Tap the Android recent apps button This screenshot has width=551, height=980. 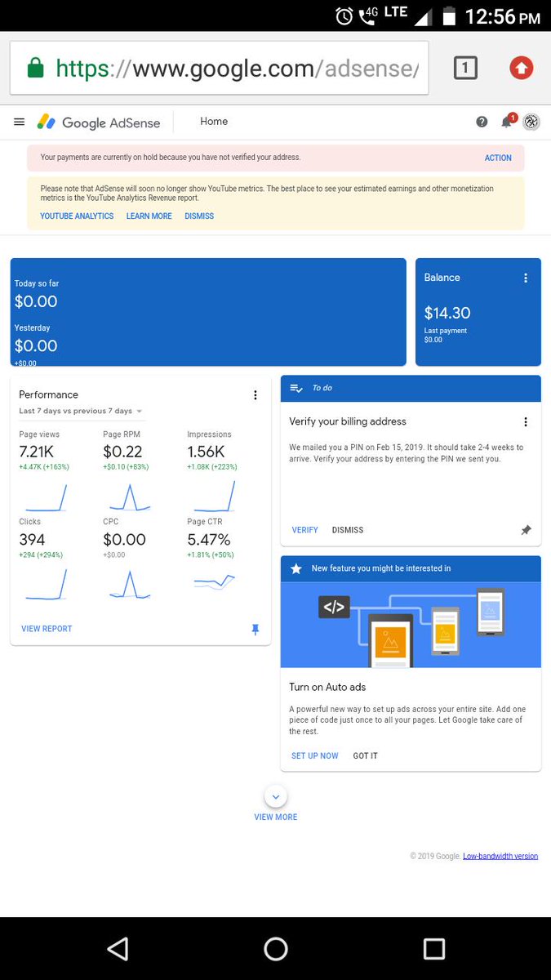click(x=434, y=948)
